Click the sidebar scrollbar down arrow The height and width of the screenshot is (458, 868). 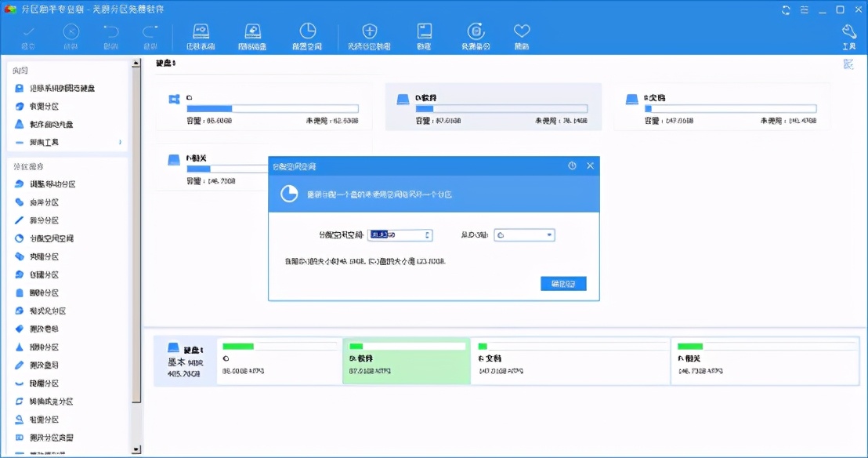click(x=136, y=449)
